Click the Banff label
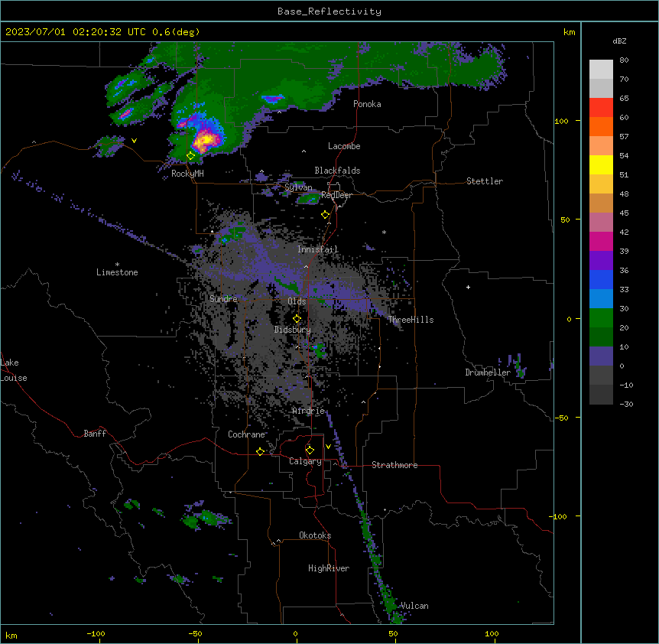The image size is (659, 644). coord(95,434)
